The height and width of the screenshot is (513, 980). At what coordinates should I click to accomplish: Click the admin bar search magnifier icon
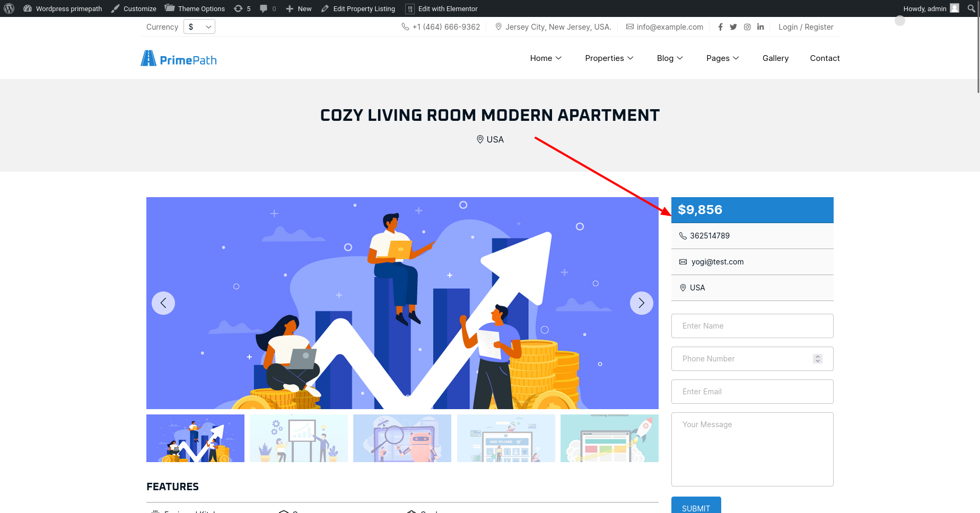tap(971, 8)
